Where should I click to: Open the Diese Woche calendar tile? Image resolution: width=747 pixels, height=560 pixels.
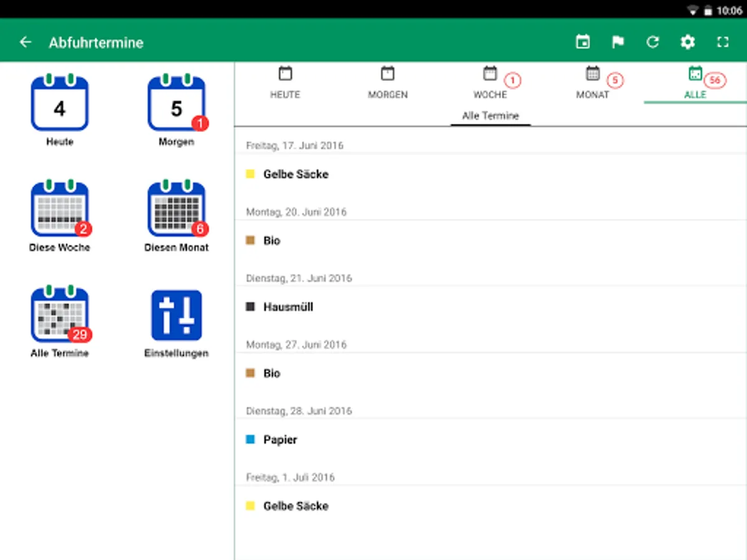click(60, 216)
